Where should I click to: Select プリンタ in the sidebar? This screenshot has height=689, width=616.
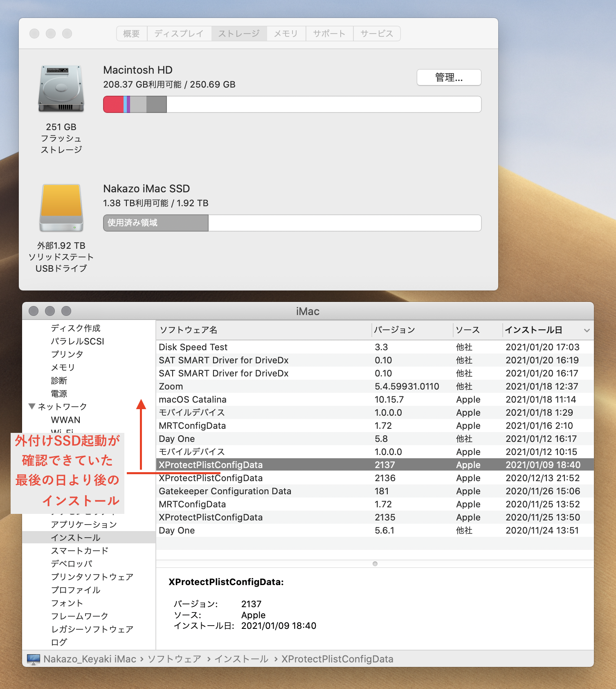point(67,354)
